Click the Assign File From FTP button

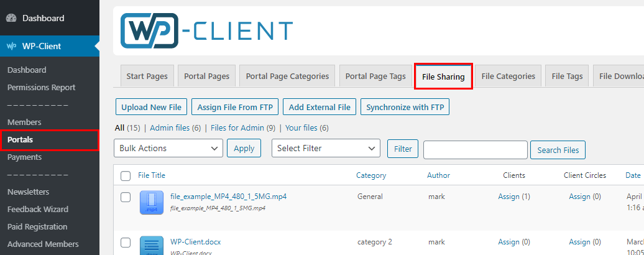(235, 107)
